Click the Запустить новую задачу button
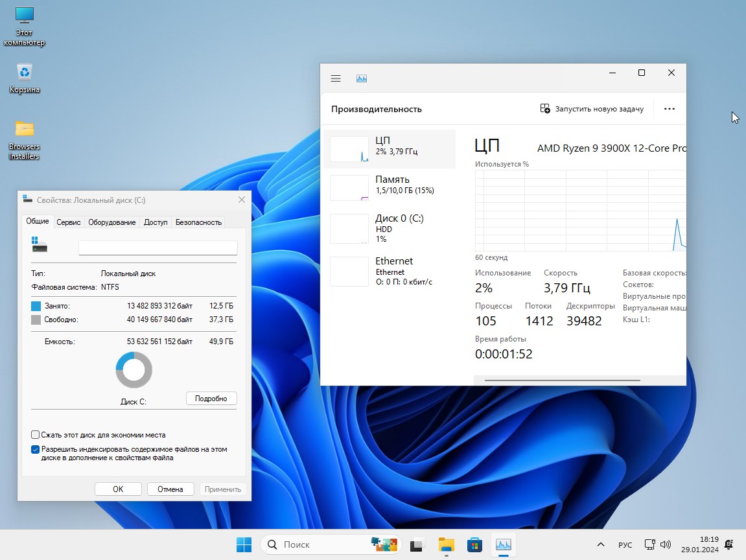 [591, 108]
